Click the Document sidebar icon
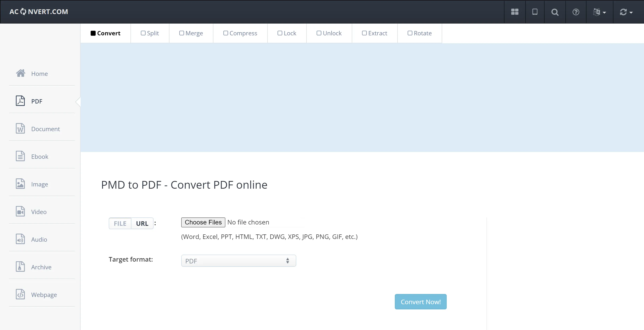The image size is (644, 330). (20, 128)
